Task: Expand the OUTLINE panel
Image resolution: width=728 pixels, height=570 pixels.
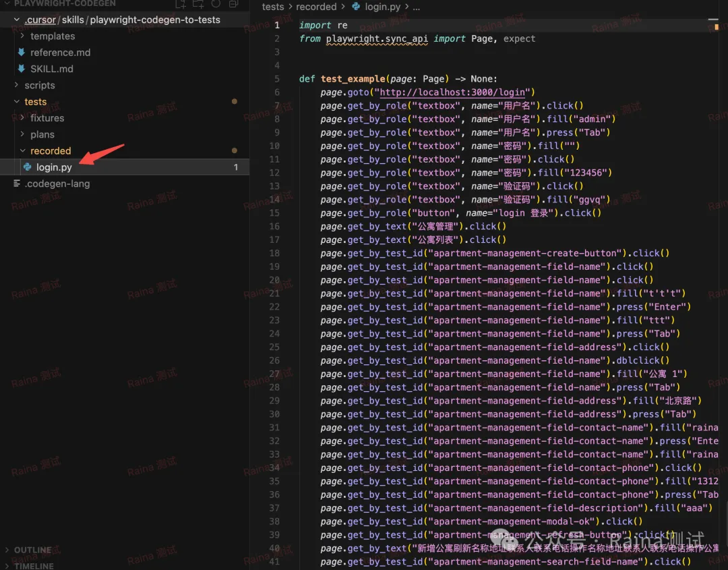Action: pos(7,550)
